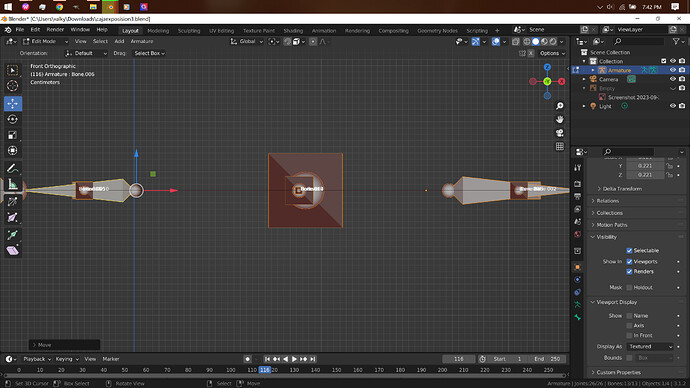Viewport: 690px width, 388px height.
Task: Click the Scale Y 0.221 field
Action: coord(645,166)
